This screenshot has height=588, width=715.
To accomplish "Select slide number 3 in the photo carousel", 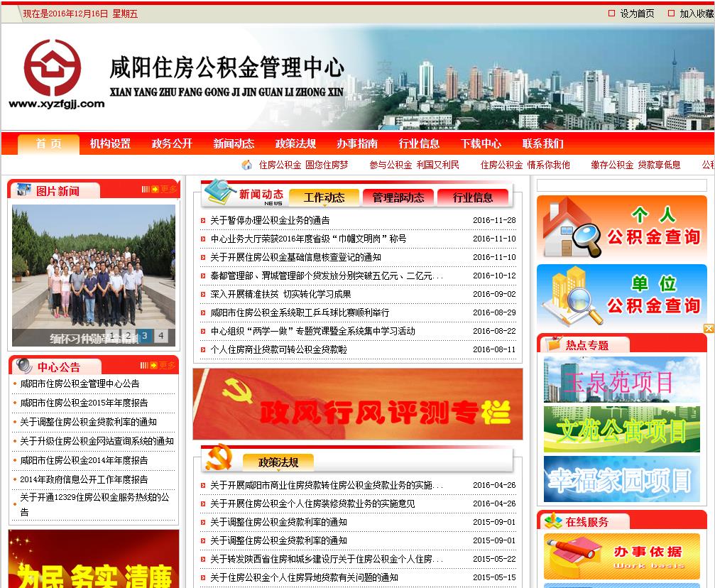I will pyautogui.click(x=145, y=336).
